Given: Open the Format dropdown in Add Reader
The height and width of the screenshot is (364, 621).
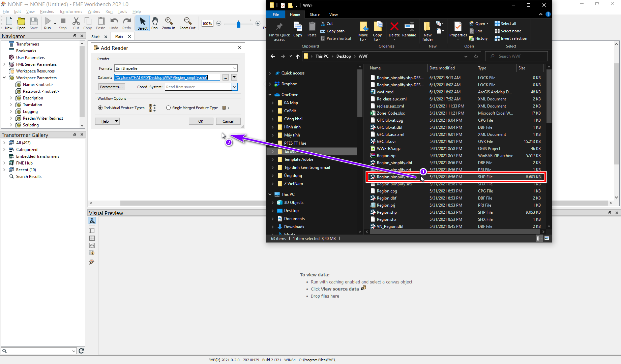Looking at the screenshot, I should coord(235,68).
